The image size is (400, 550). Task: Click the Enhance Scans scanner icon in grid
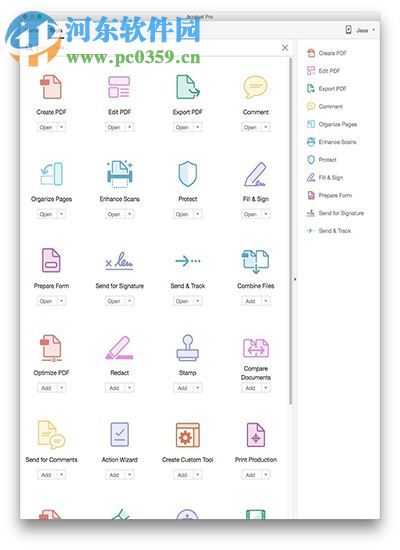(119, 174)
